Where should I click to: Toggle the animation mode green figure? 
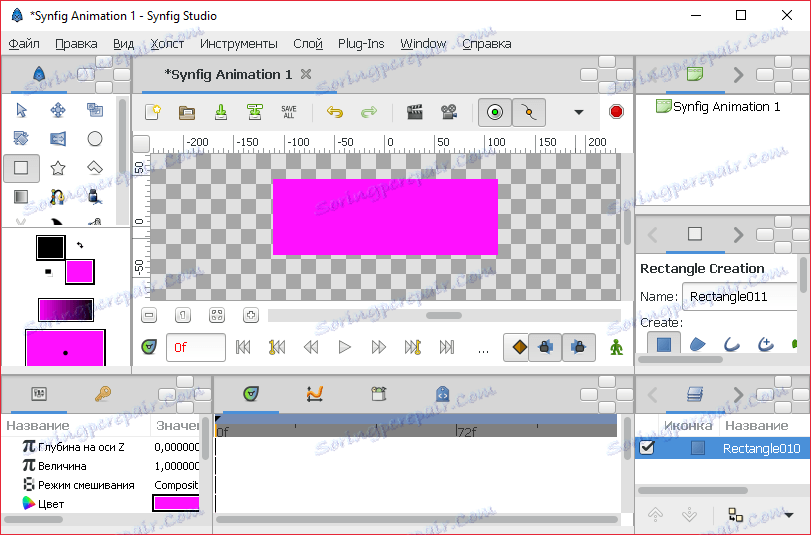tap(616, 347)
